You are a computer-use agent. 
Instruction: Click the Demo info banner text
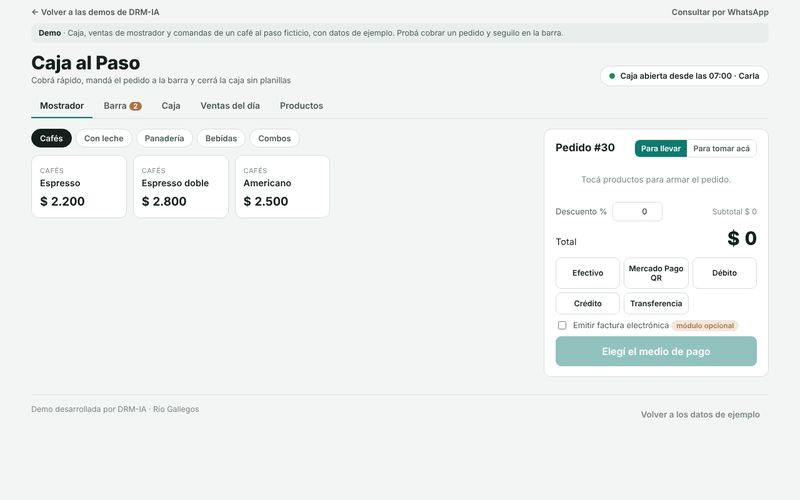click(x=301, y=33)
